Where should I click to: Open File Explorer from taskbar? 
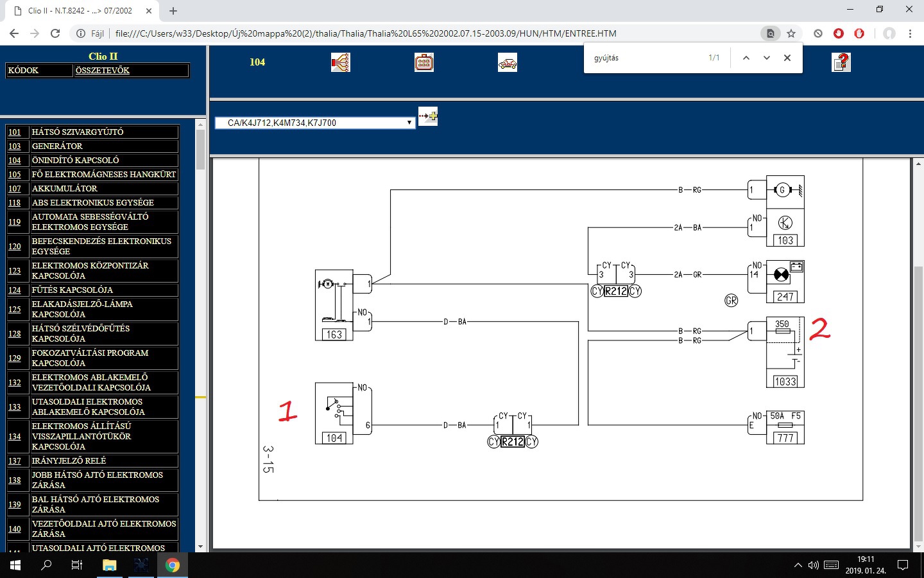pos(110,565)
